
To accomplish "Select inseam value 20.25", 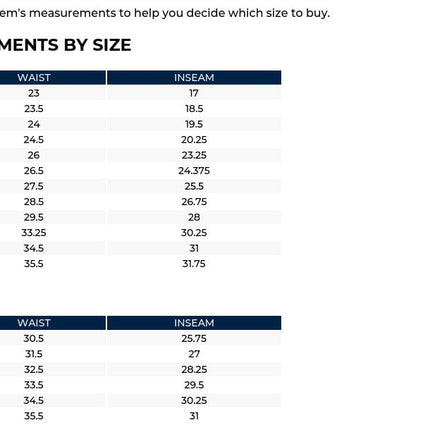I will 194,140.
